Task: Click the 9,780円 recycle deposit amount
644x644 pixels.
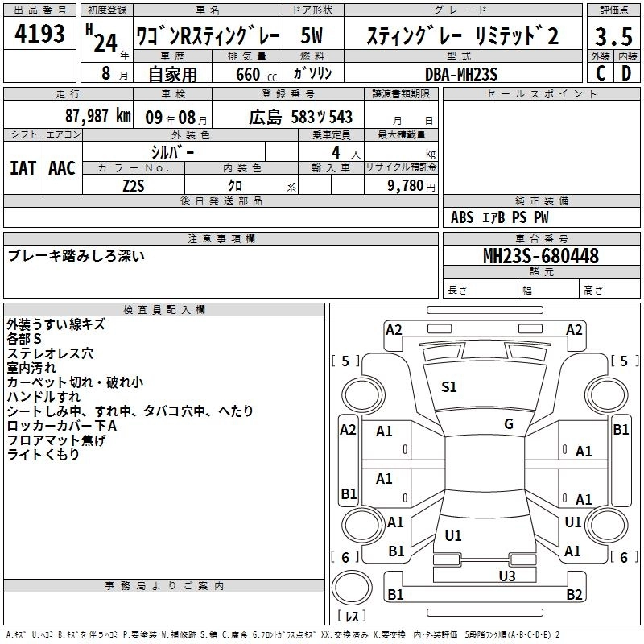Action: click(x=411, y=186)
